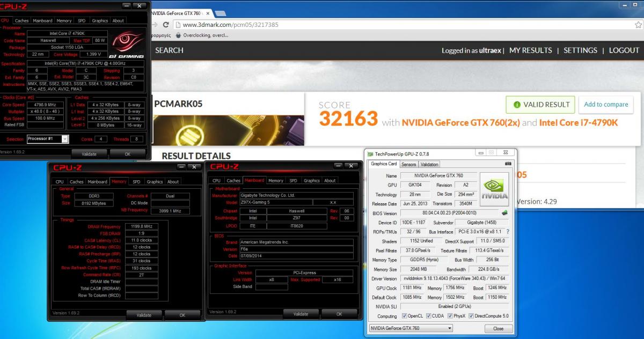Select the SPD tab in the CPU-Z Memory window
644x339 pixels.
(x=136, y=181)
